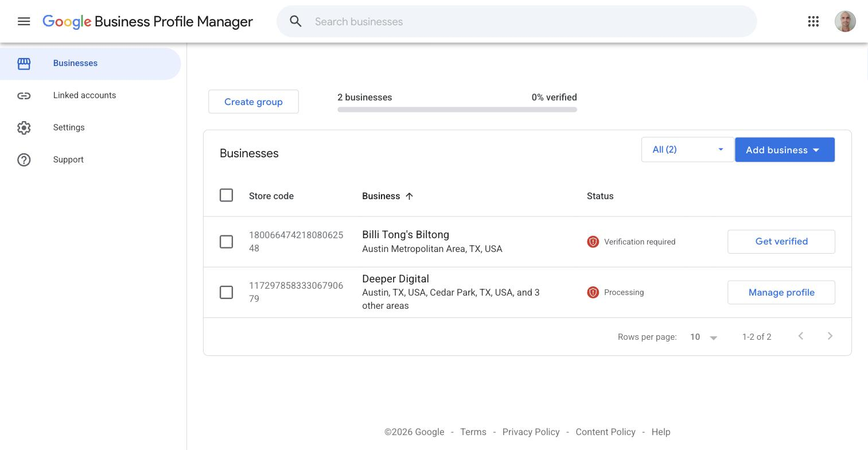Click the search magnifier icon

click(x=295, y=21)
